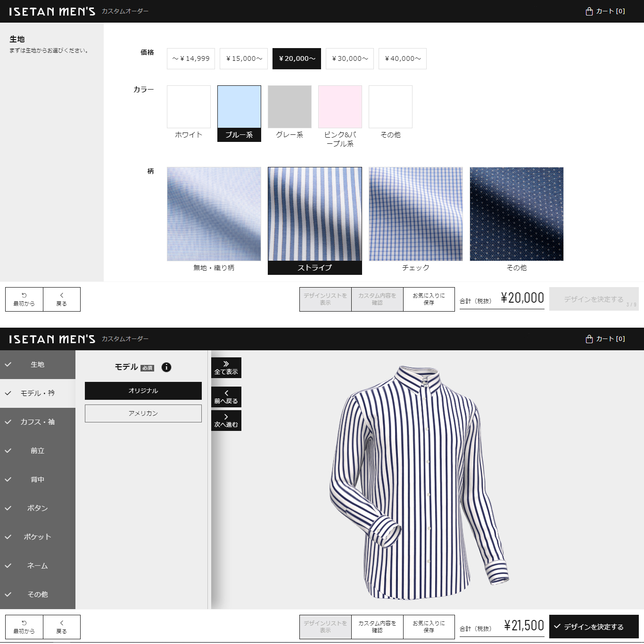Select the チェック pattern thumbnail

click(415, 214)
